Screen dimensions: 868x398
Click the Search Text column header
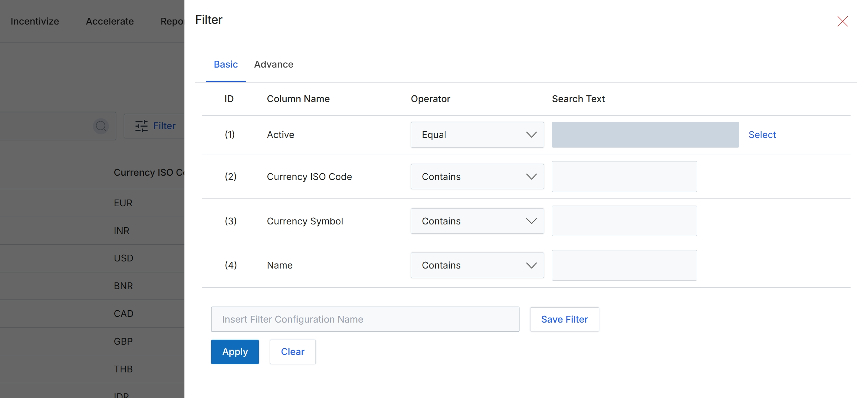(x=578, y=99)
